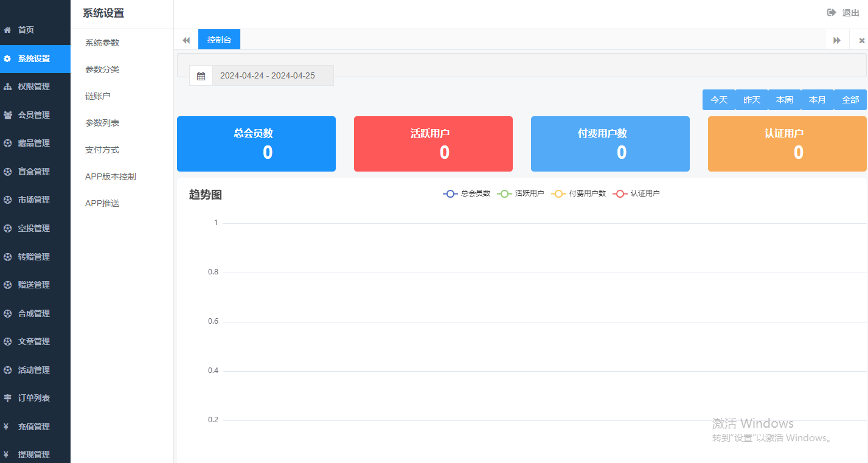The width and height of the screenshot is (868, 463).
Task: Open 支付方式 in system settings submenu
Action: tap(102, 150)
